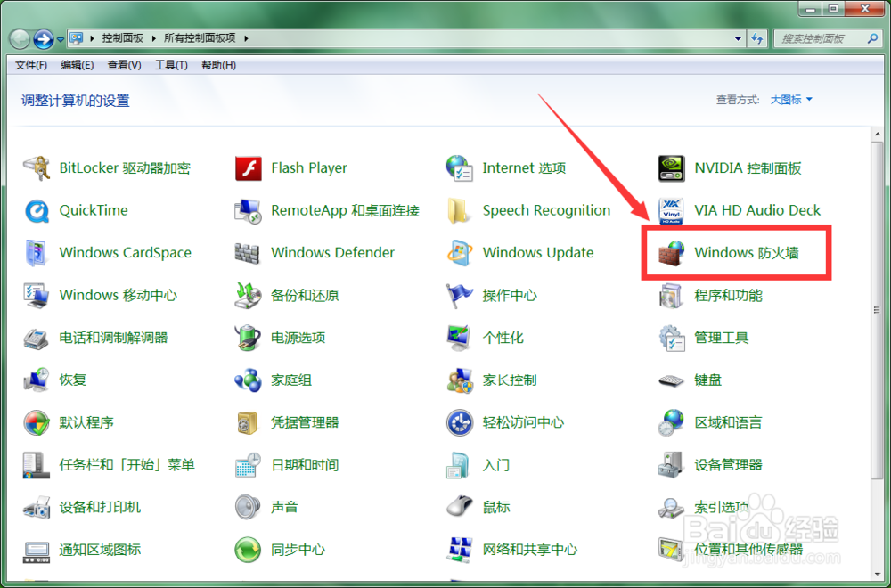This screenshot has height=588, width=891.
Task: Open 默认程序 icon
Action: (37, 422)
